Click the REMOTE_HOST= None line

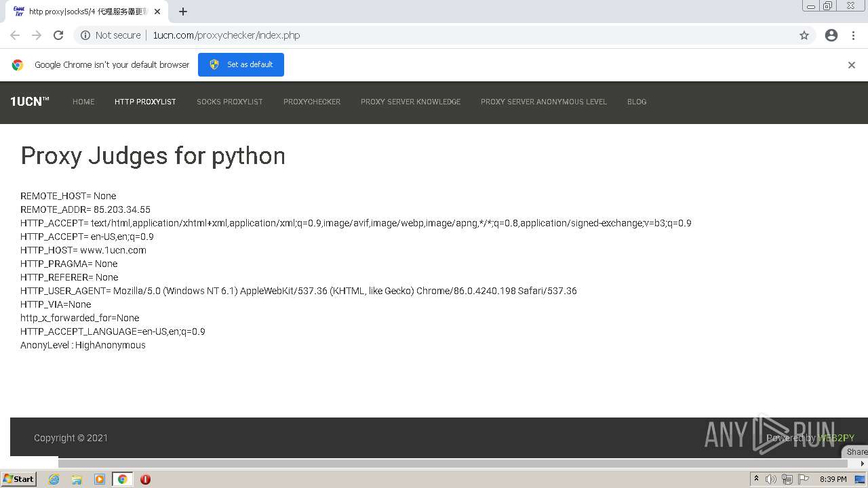68,196
